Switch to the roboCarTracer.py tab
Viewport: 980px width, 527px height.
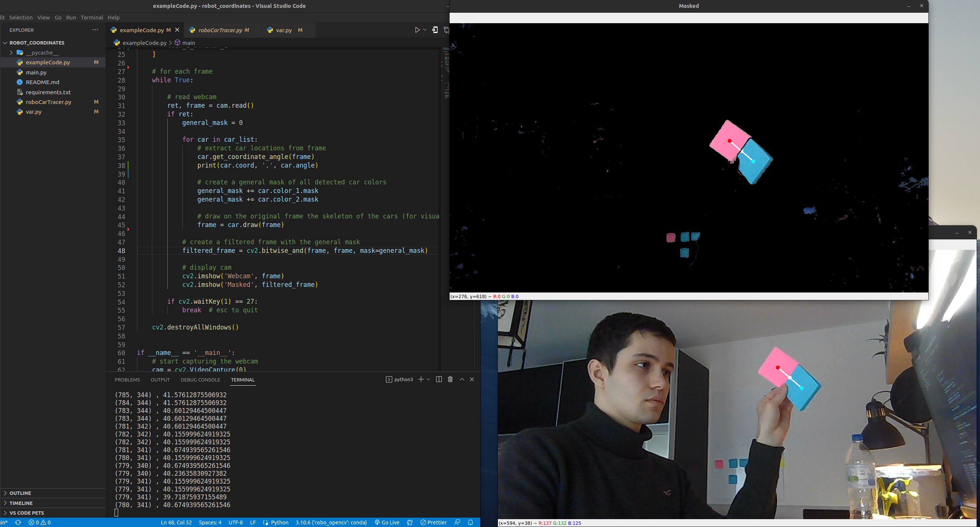tap(220, 30)
